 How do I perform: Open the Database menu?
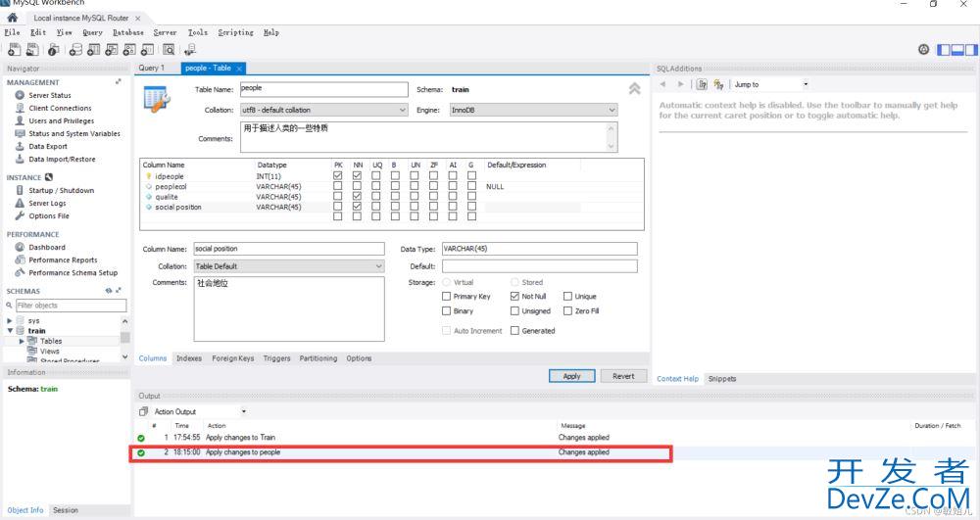128,32
